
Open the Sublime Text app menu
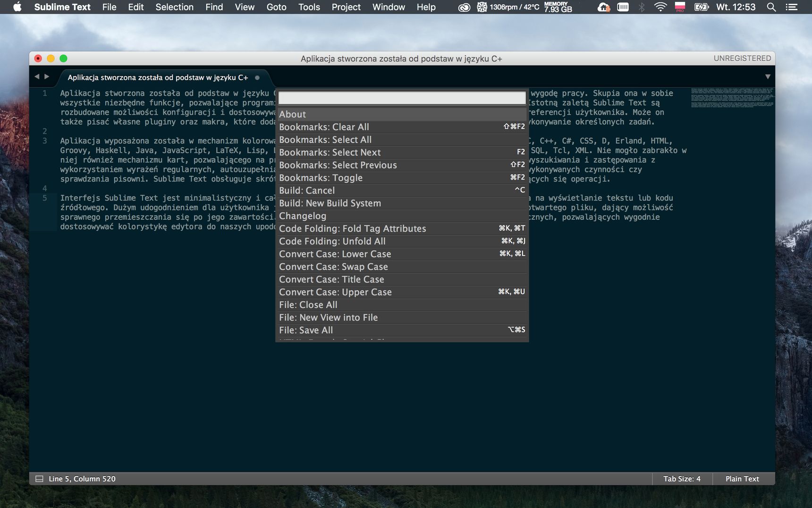click(62, 7)
